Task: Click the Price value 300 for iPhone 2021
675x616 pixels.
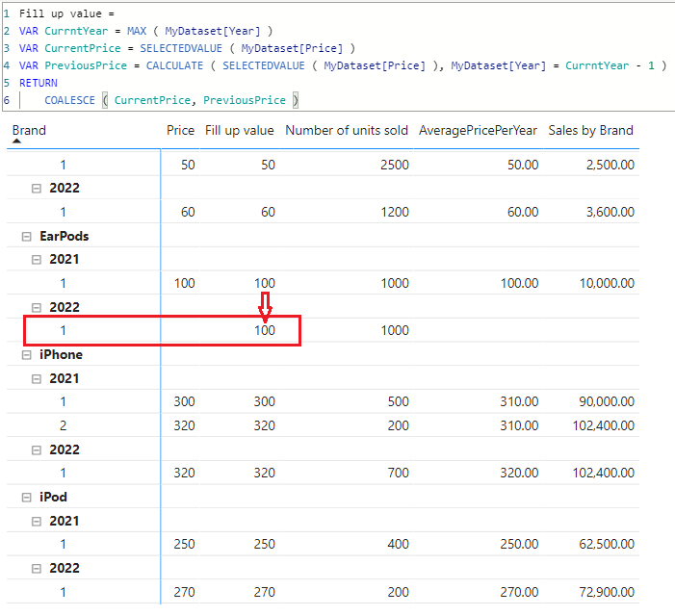Action: (184, 401)
